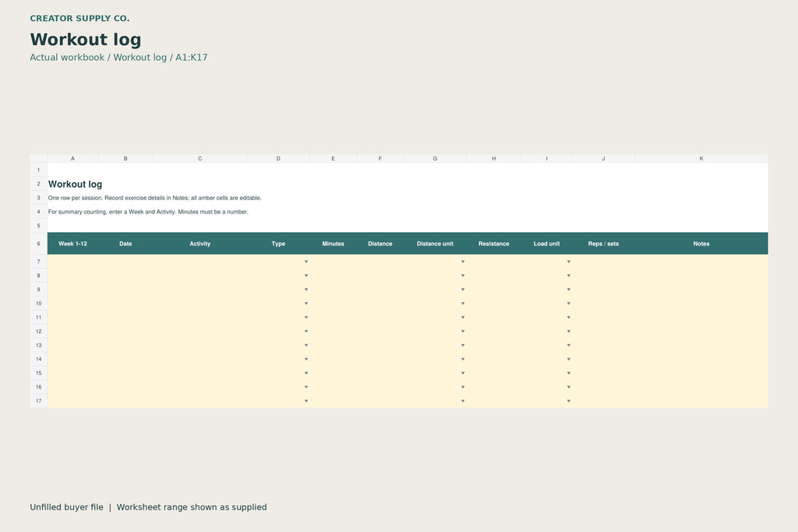Select row 7 header number
798x532 pixels.
coord(39,262)
